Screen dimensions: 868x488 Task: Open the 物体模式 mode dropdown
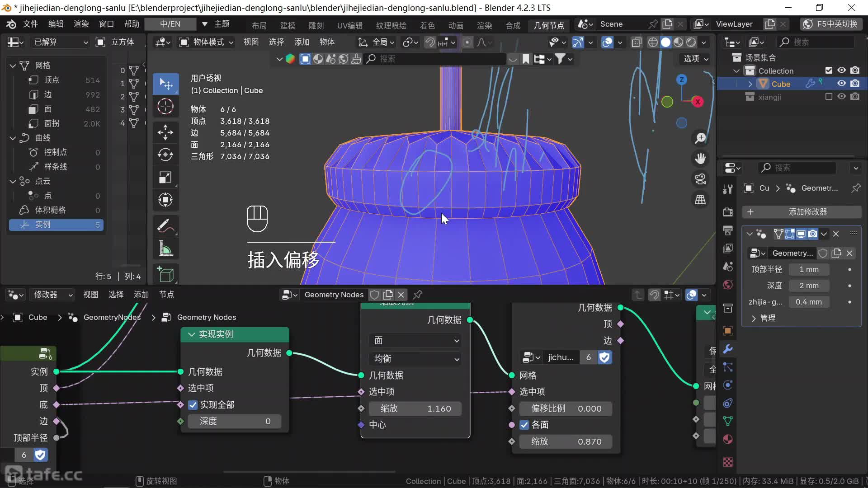207,42
